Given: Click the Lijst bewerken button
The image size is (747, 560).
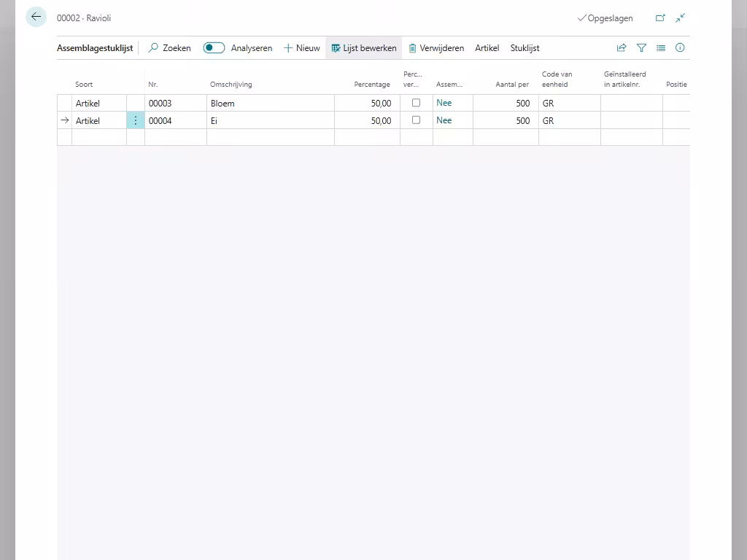Looking at the screenshot, I should coord(363,48).
